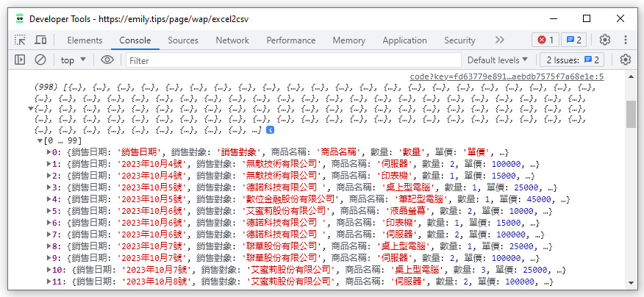Expand row 4 object 數位金融股份有限公司
Screen dimensions: 644x297
pos(49,199)
